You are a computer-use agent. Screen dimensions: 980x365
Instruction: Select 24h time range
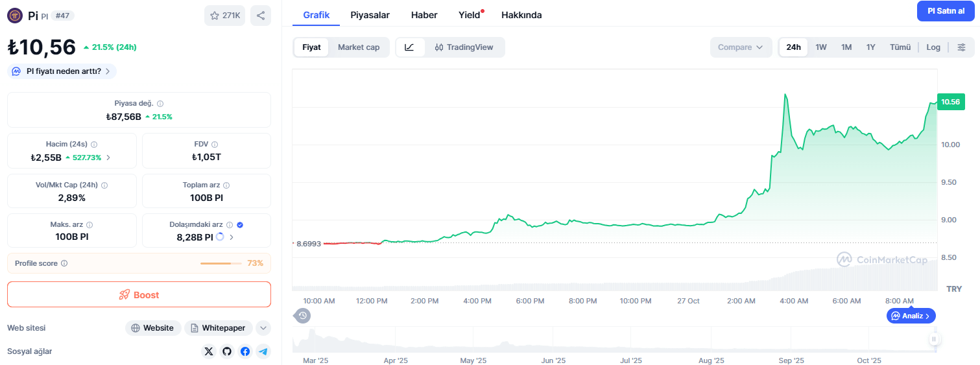[793, 47]
